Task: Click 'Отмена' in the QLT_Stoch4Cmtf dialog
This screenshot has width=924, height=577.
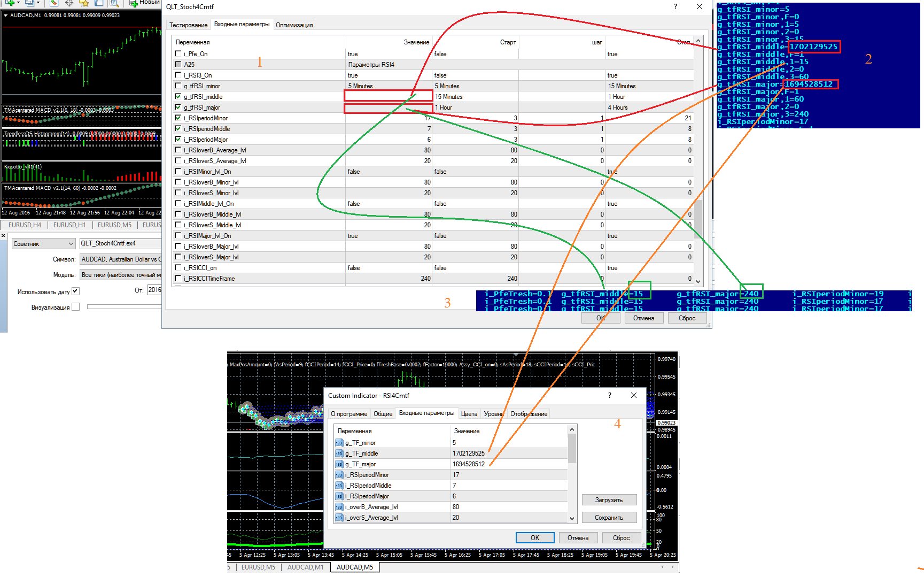Action: [x=644, y=318]
